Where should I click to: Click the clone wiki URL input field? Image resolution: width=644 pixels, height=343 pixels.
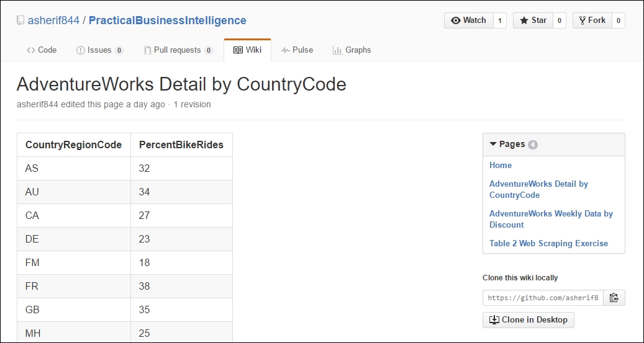pyautogui.click(x=543, y=298)
